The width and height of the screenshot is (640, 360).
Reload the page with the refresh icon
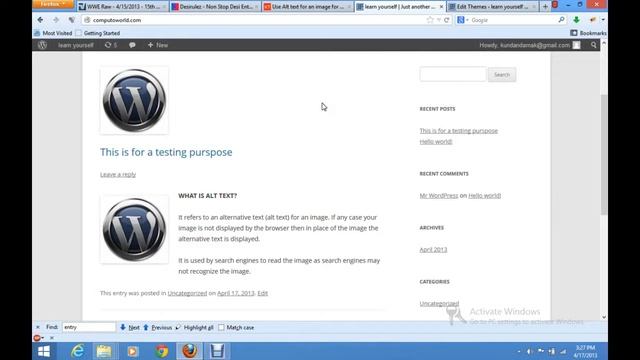click(x=447, y=20)
